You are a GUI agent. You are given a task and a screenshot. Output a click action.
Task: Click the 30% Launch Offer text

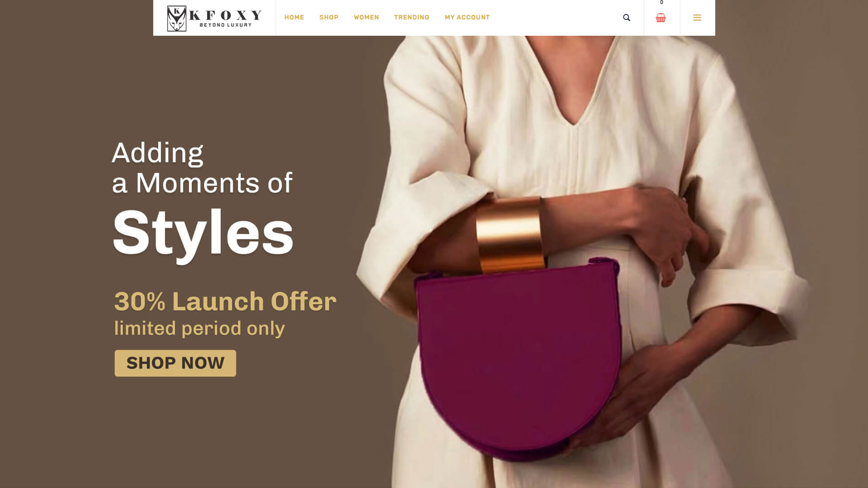point(225,301)
